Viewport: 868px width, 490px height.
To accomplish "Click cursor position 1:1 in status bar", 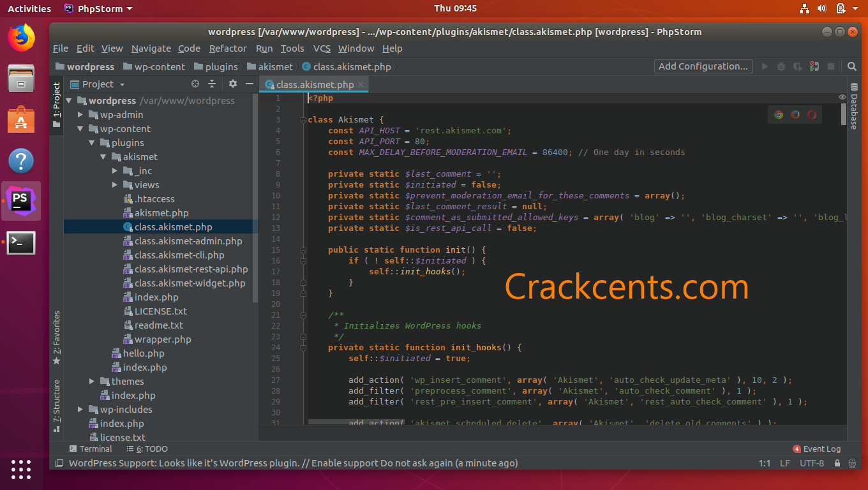I will pyautogui.click(x=765, y=463).
